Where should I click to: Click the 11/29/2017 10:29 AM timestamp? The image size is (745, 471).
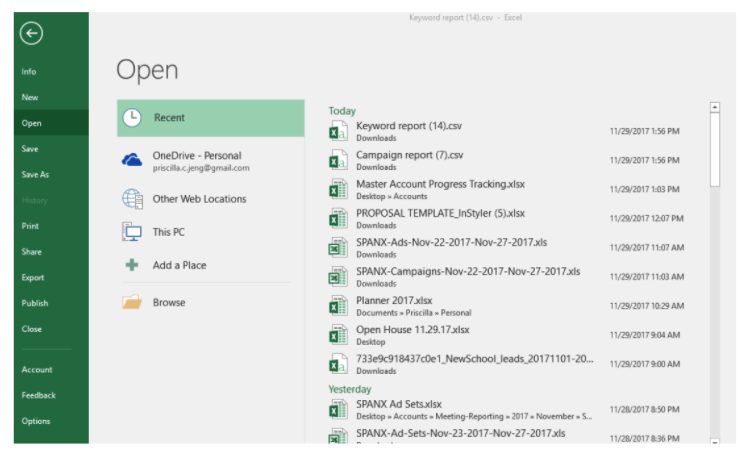coord(647,306)
